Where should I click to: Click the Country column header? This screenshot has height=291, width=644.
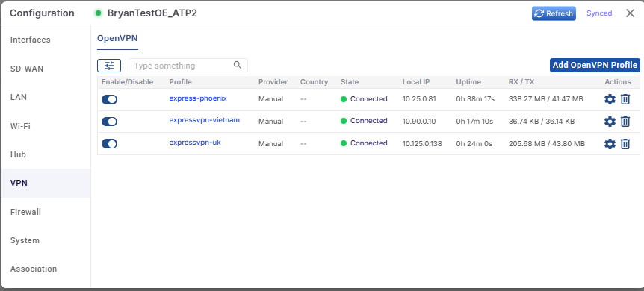(x=315, y=81)
